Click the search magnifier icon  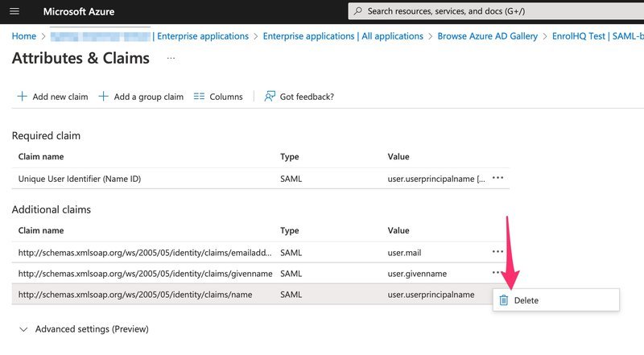[x=358, y=11]
